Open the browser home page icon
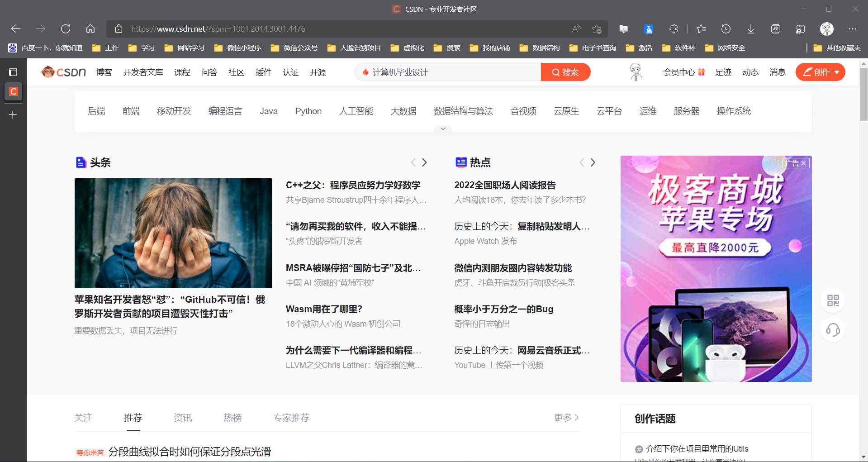The width and height of the screenshot is (868, 462). coord(90,29)
